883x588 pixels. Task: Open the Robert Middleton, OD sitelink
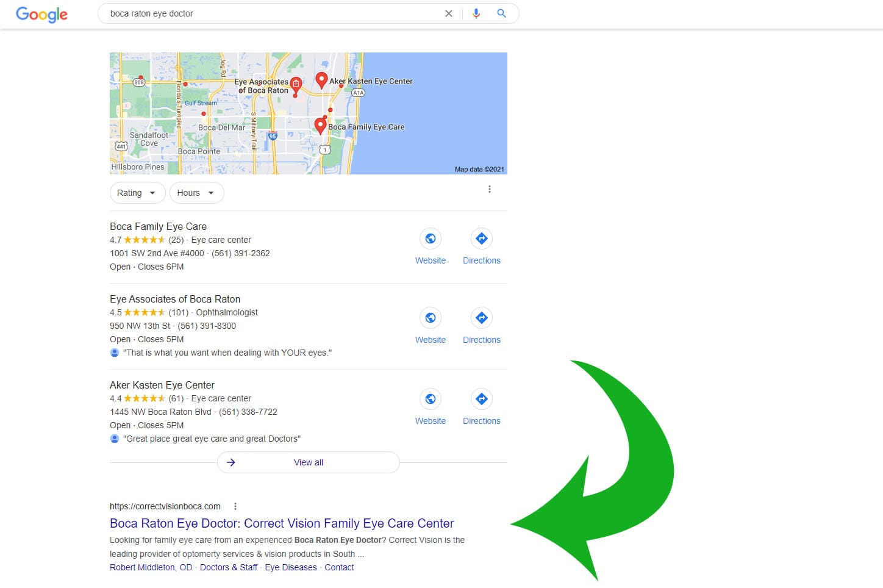[151, 567]
